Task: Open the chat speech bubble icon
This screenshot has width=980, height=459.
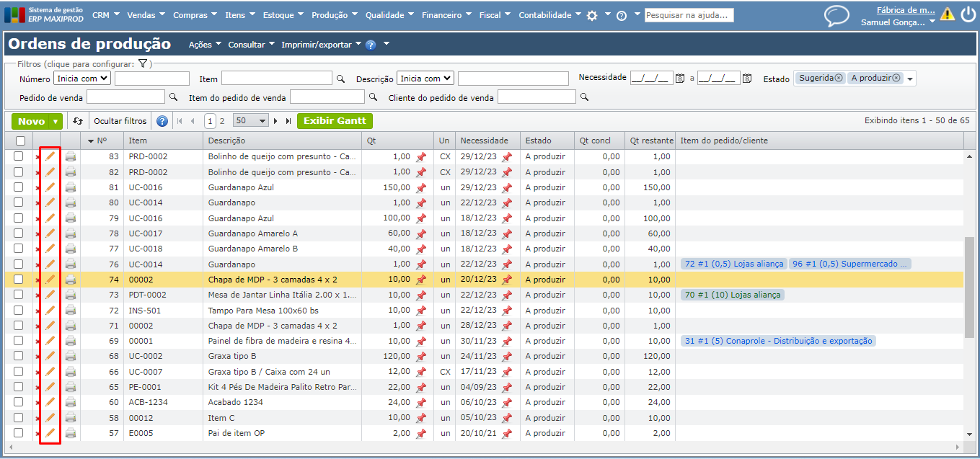Action: [836, 16]
